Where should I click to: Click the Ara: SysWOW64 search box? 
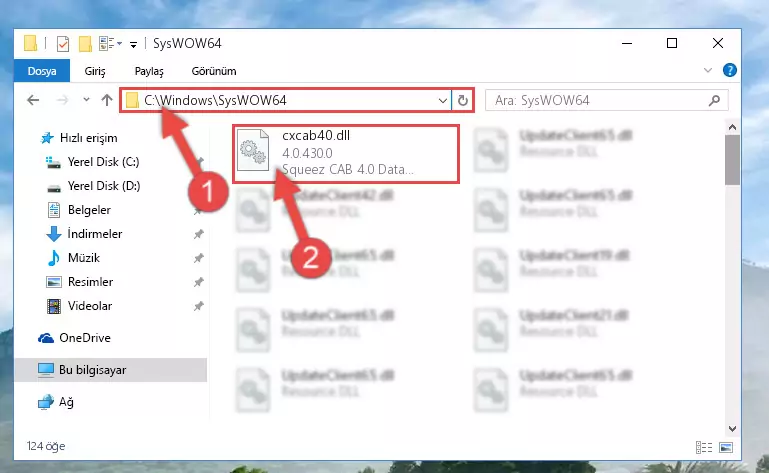pos(606,101)
